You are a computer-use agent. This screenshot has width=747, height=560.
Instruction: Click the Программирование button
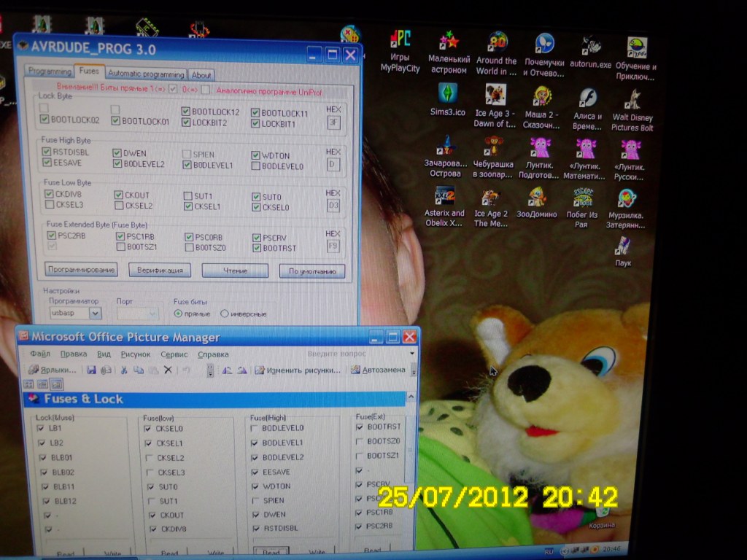click(x=81, y=270)
